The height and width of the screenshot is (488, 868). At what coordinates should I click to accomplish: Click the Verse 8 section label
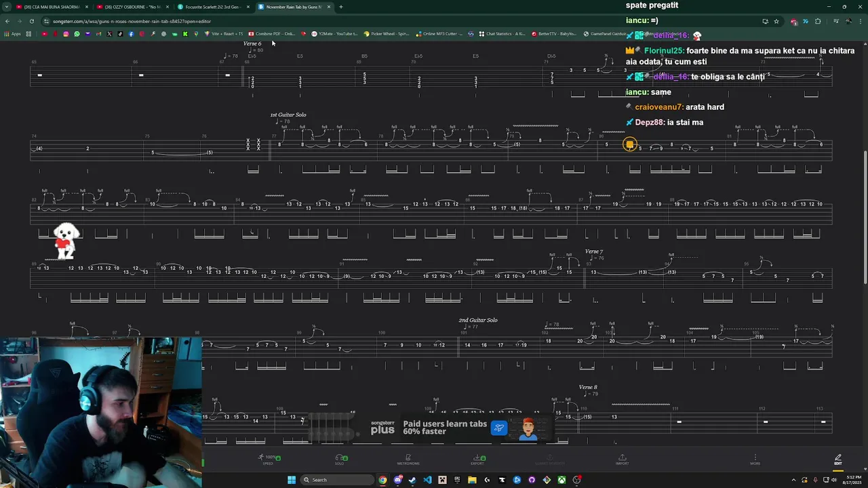point(588,387)
